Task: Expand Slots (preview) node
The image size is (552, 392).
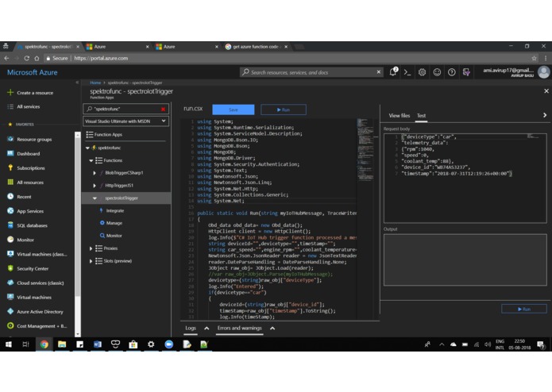Action: click(x=91, y=261)
